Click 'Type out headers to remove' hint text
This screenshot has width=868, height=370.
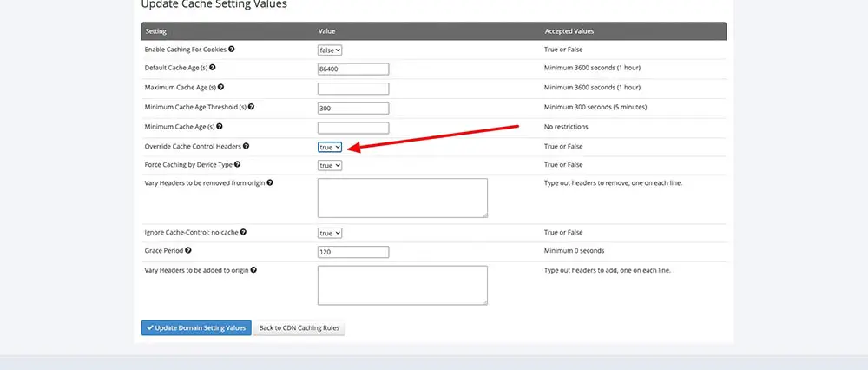613,182
